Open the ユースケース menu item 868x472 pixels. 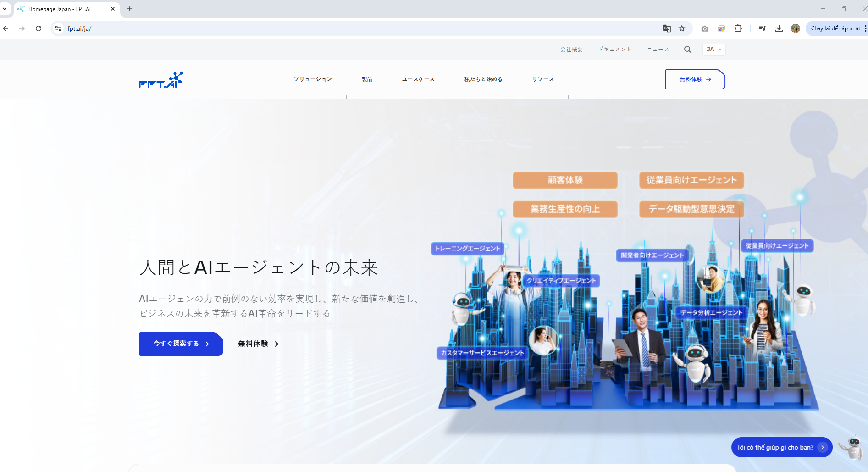pos(418,79)
